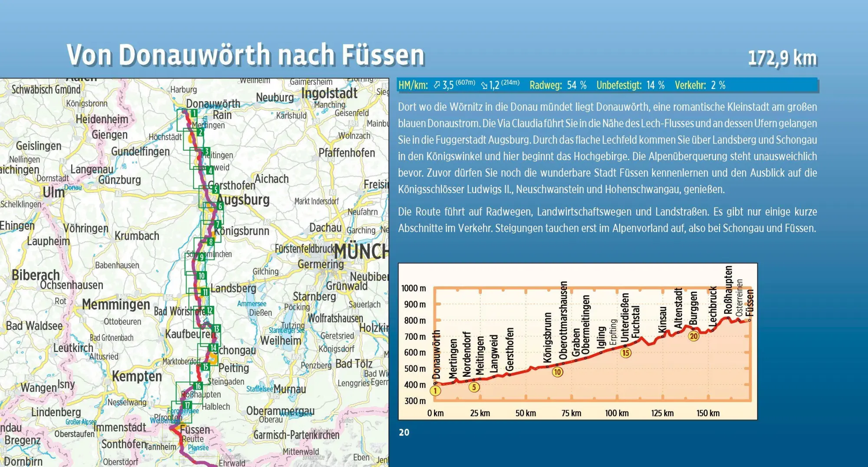The width and height of the screenshot is (868, 467).
Task: Click the Oberammergau label on the map
Action: pos(280,411)
